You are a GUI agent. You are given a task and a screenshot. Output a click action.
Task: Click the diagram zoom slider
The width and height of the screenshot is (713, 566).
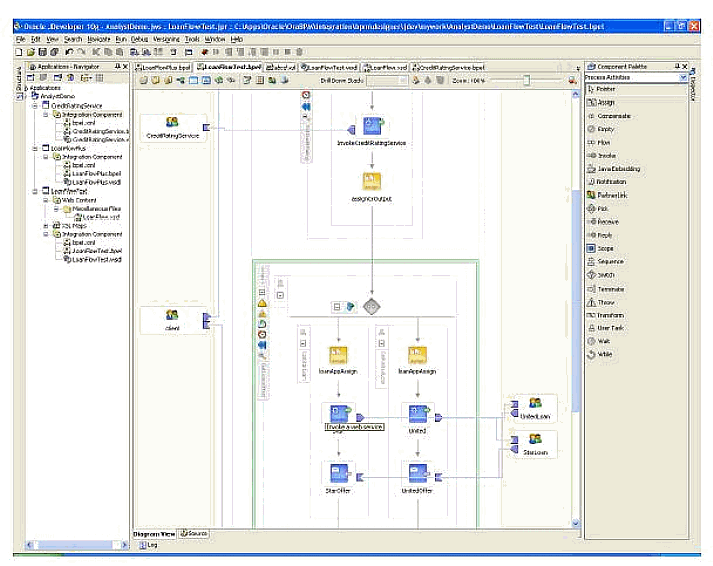pos(527,80)
